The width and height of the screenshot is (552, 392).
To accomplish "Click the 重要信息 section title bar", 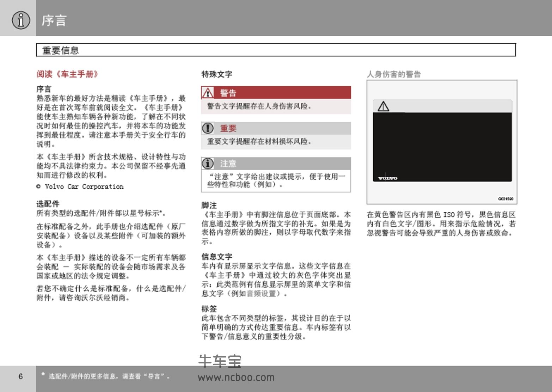I will pos(276,50).
